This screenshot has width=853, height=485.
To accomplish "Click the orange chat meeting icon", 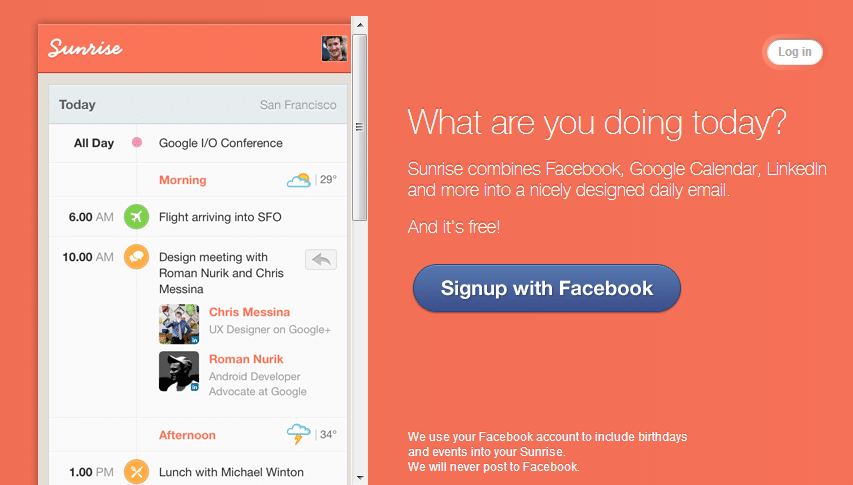I will click(x=137, y=257).
